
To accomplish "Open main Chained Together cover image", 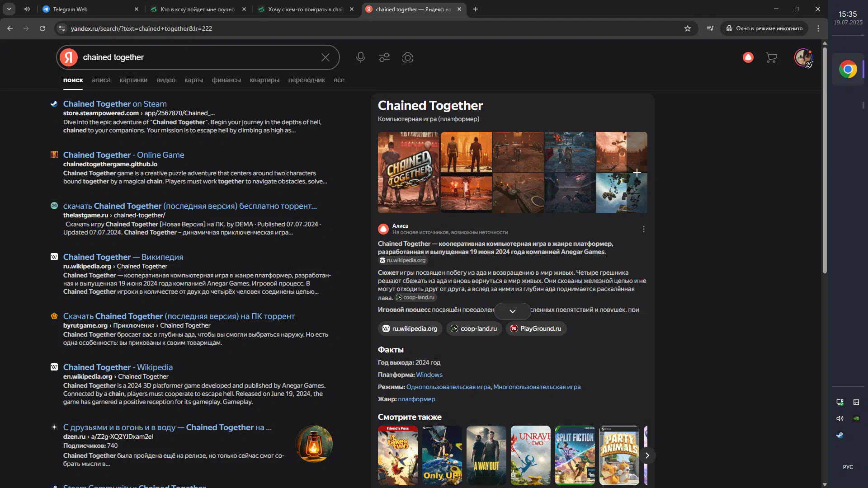I will tap(408, 173).
